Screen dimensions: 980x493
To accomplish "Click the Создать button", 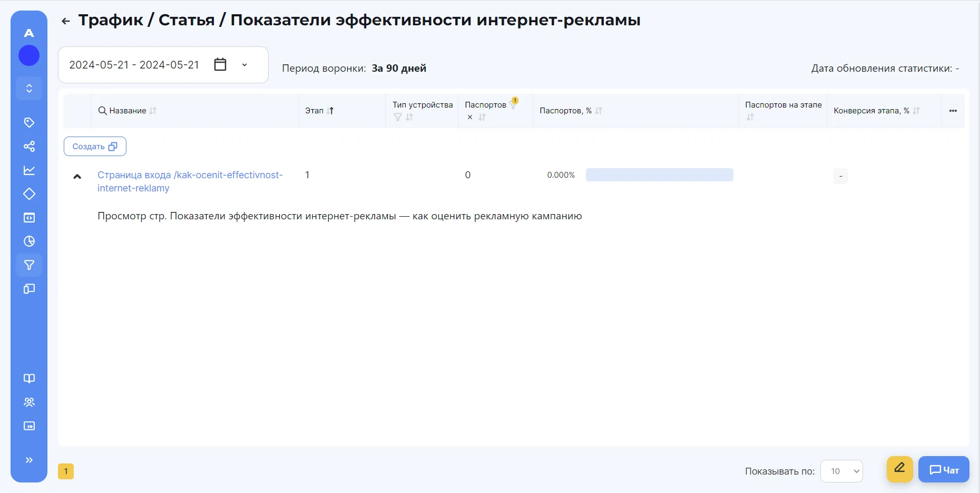I will 95,147.
